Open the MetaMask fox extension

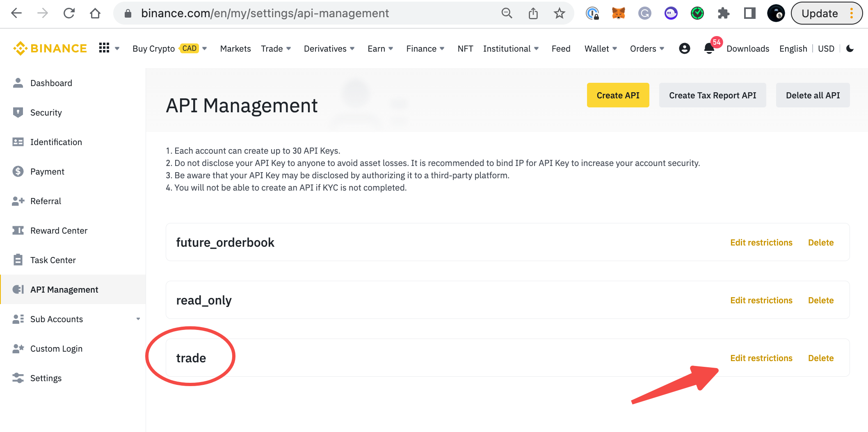[x=618, y=14]
